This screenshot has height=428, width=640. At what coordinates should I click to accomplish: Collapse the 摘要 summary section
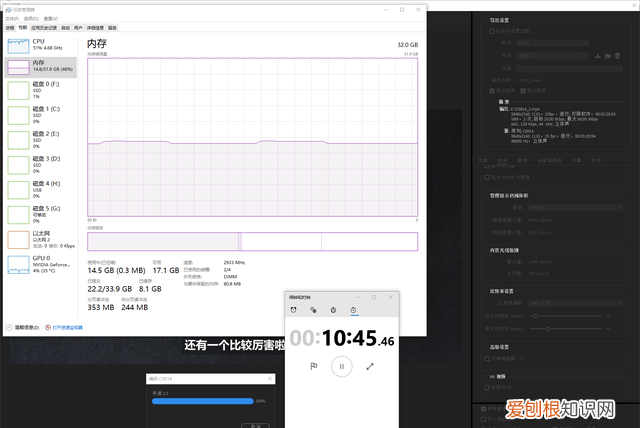click(495, 102)
